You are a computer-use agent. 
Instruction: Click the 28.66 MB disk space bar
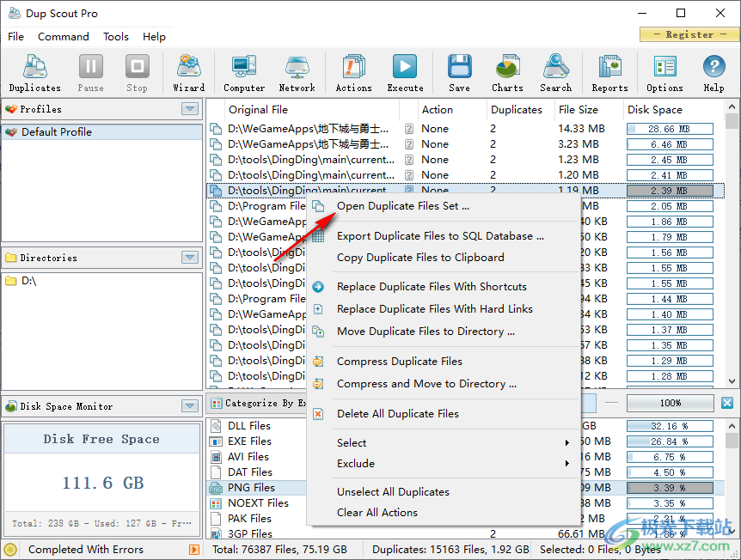(670, 129)
